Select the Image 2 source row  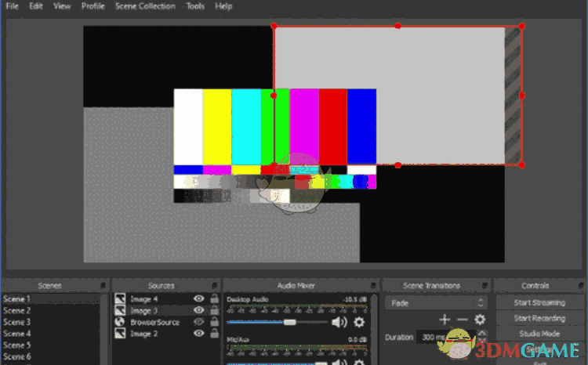[166, 333]
